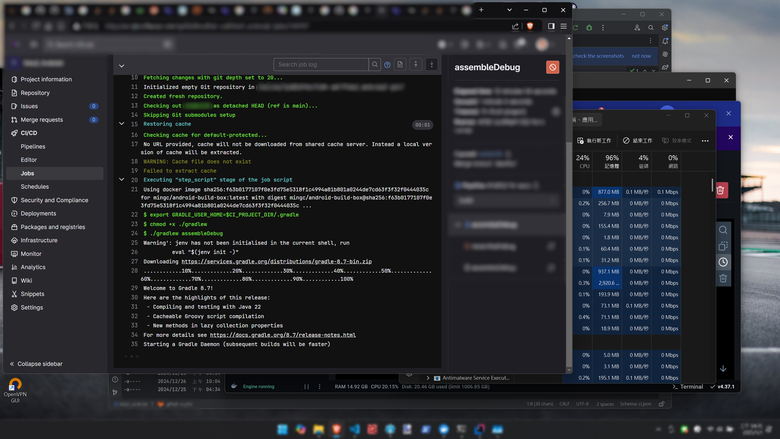
Task: Click the magnifier icon in side strip
Action: [723, 230]
